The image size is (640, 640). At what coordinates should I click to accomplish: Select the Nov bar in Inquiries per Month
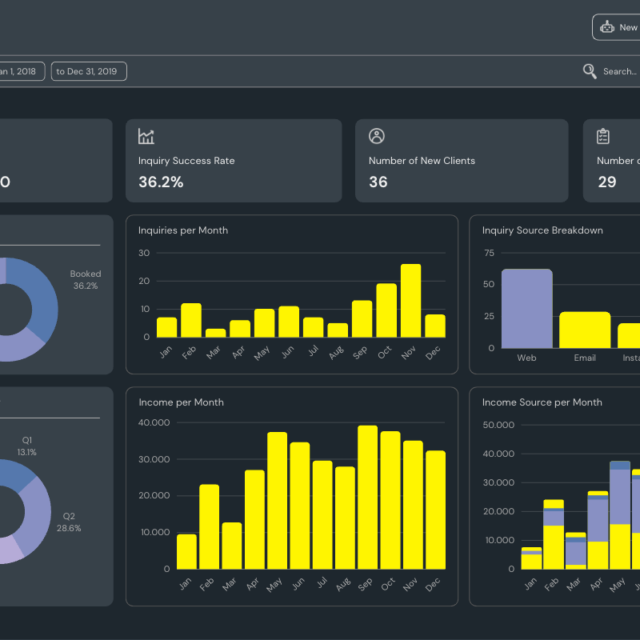(410, 301)
